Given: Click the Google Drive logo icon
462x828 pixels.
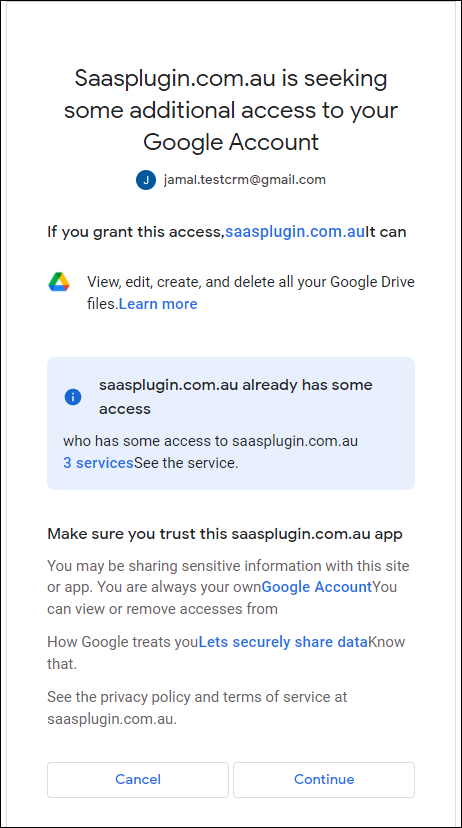Looking at the screenshot, I should [59, 282].
